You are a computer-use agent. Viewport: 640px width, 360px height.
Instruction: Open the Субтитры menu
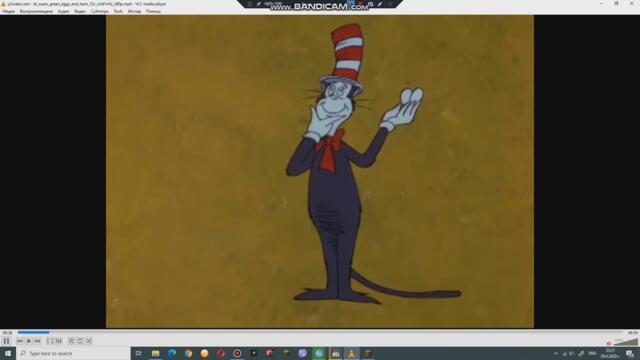[x=100, y=11]
